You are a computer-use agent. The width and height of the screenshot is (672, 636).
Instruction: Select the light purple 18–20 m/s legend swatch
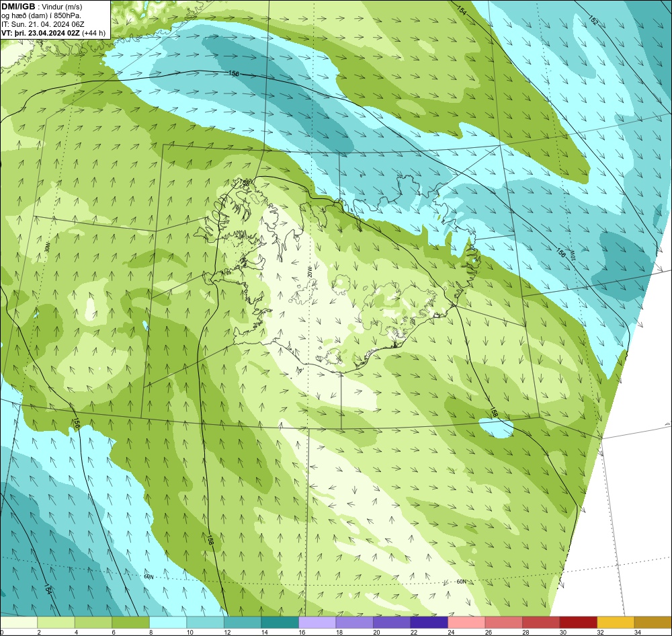coord(354,622)
